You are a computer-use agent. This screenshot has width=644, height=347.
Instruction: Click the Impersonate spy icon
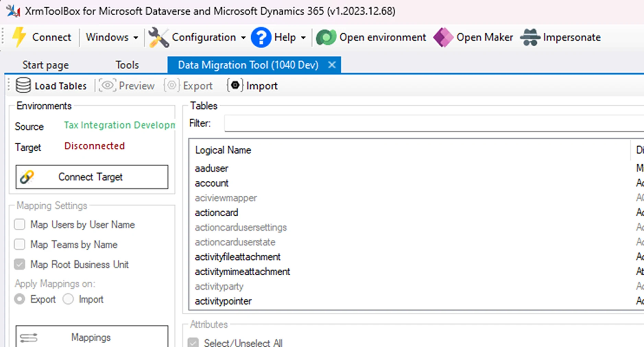click(x=530, y=37)
